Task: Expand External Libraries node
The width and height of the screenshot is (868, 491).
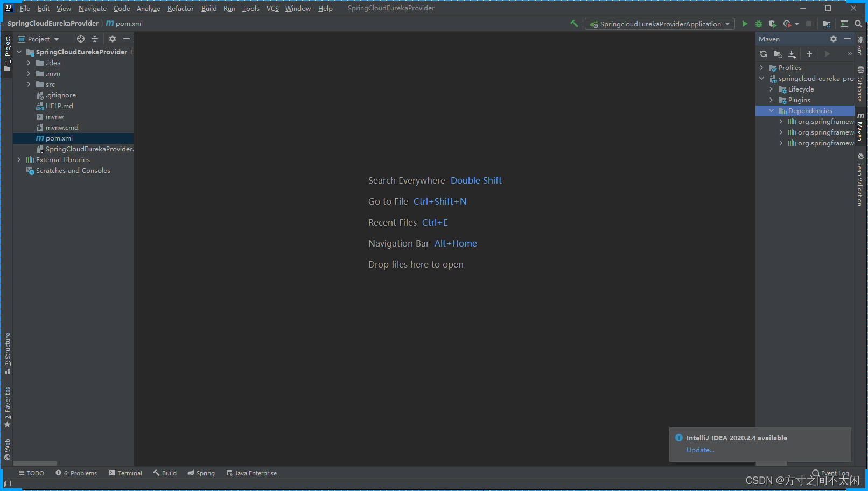Action: tap(19, 160)
